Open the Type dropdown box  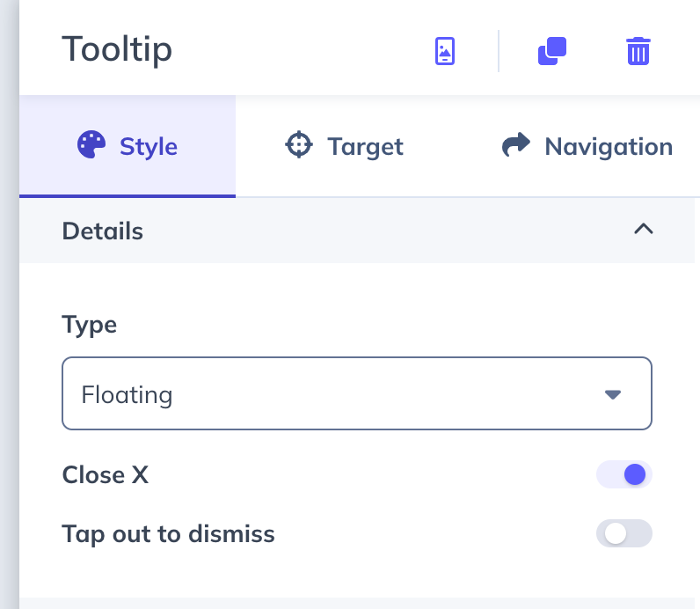point(356,393)
